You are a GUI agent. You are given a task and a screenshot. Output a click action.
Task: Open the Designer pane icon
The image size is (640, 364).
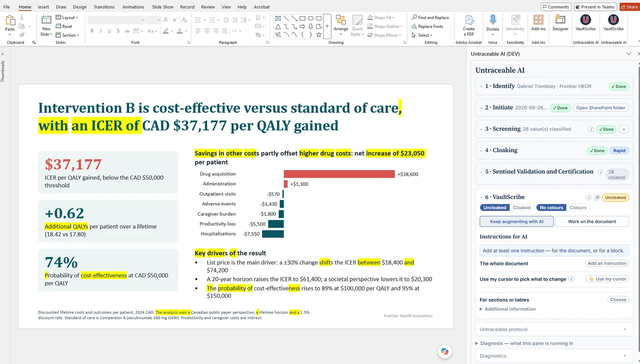point(560,20)
